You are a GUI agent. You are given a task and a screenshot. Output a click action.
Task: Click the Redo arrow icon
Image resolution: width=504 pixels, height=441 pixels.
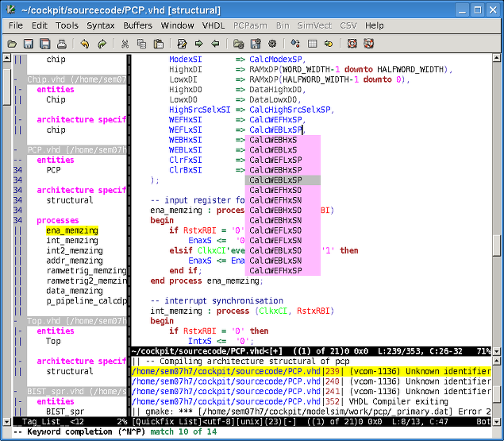click(x=102, y=44)
